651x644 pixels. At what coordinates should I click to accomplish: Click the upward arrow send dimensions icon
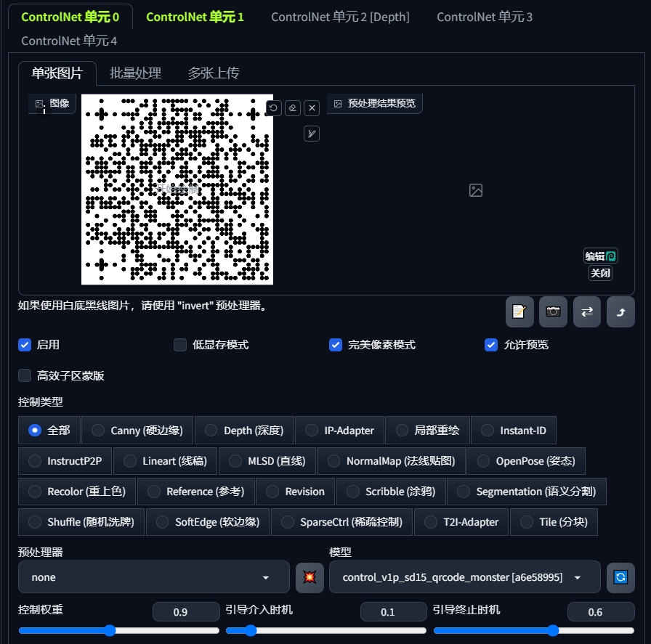click(620, 311)
